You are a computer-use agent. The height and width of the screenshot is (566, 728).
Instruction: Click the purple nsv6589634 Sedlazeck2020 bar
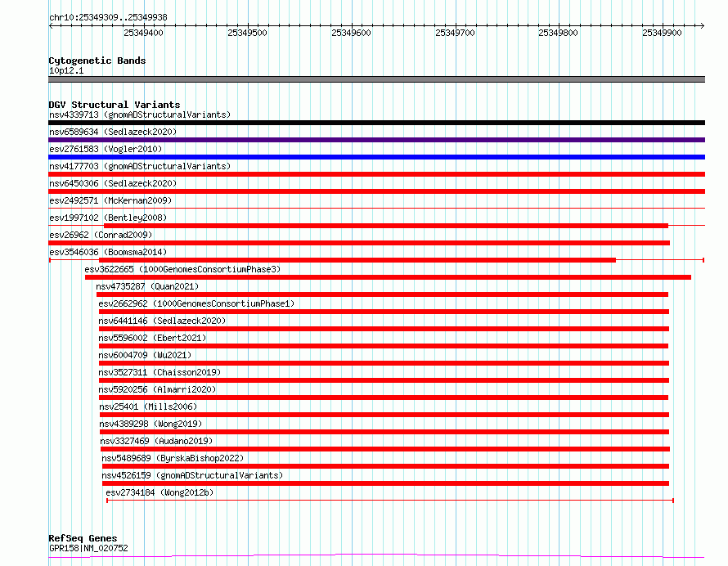376,140
